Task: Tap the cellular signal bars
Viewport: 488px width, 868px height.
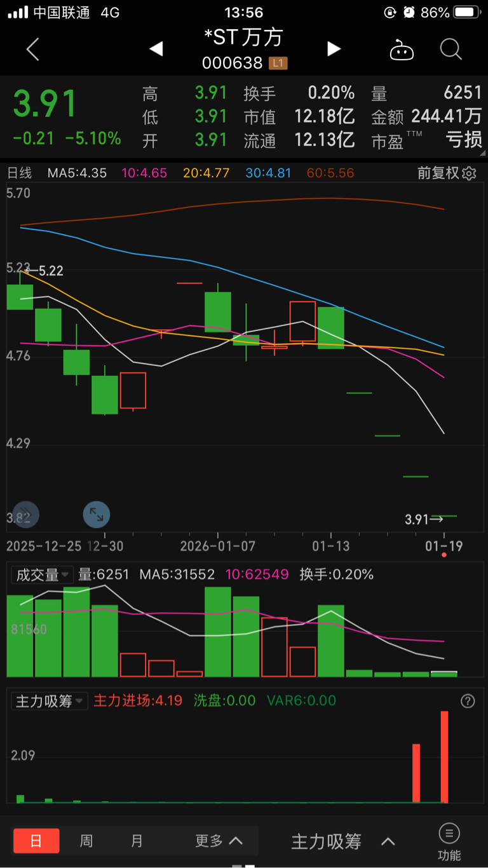Action: tap(18, 12)
